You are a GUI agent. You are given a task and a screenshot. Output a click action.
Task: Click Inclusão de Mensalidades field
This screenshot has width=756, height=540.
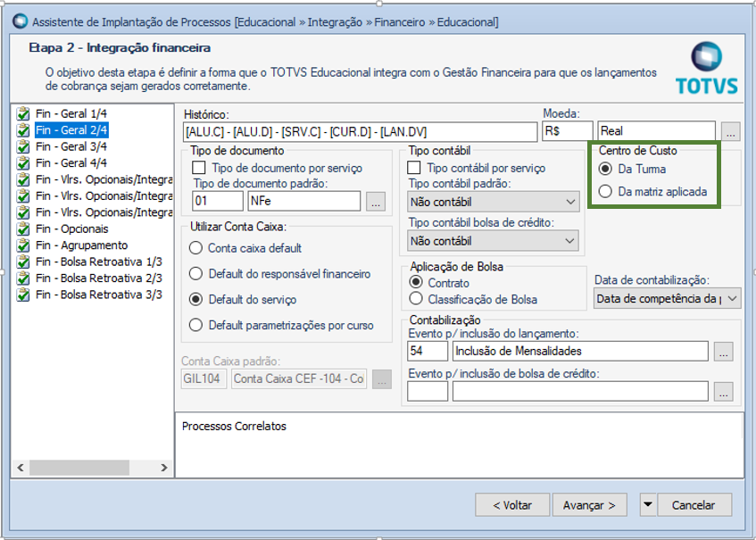580,352
